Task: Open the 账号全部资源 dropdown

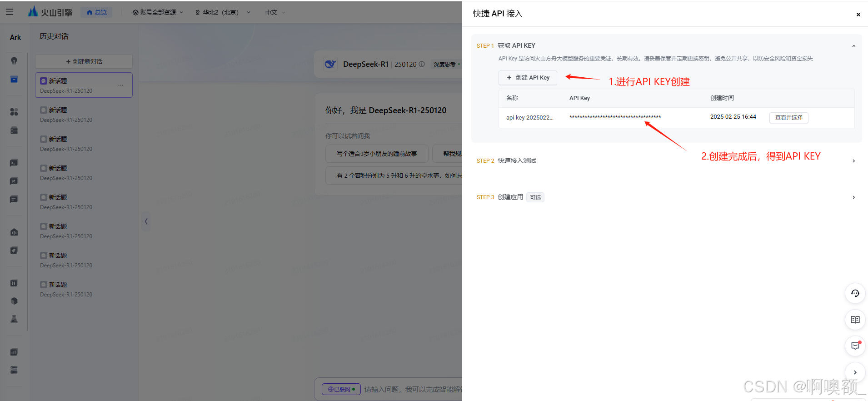Action: pos(158,12)
